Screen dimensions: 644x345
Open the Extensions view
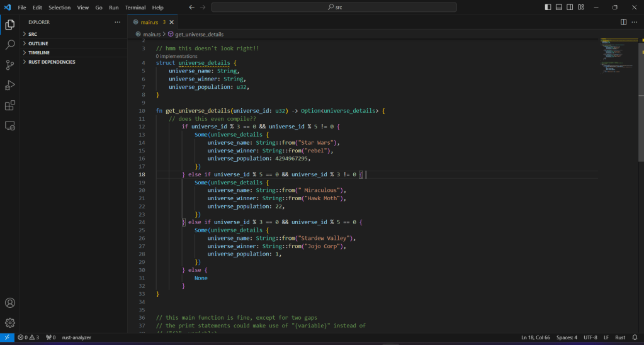(x=10, y=105)
